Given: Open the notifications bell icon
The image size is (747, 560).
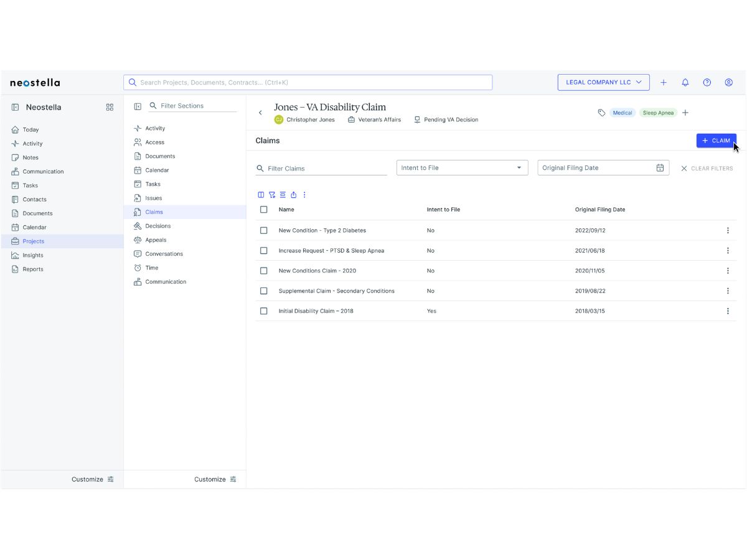Looking at the screenshot, I should coord(685,82).
